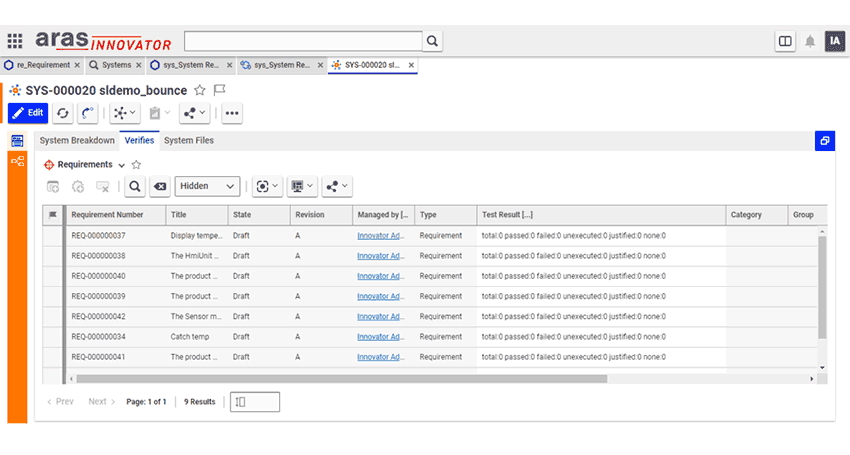Expand the Requirements relationship dropdown chevron
The height and width of the screenshot is (455, 850).
[x=121, y=165]
